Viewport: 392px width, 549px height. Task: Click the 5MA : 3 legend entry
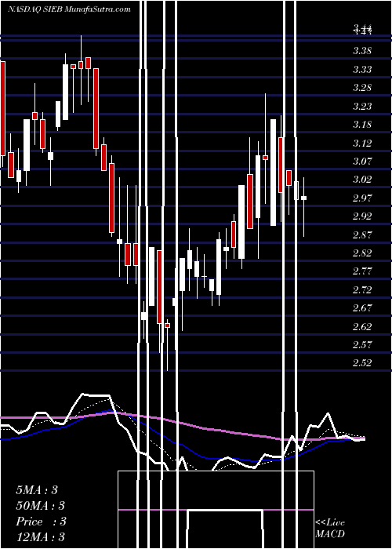coord(37,490)
